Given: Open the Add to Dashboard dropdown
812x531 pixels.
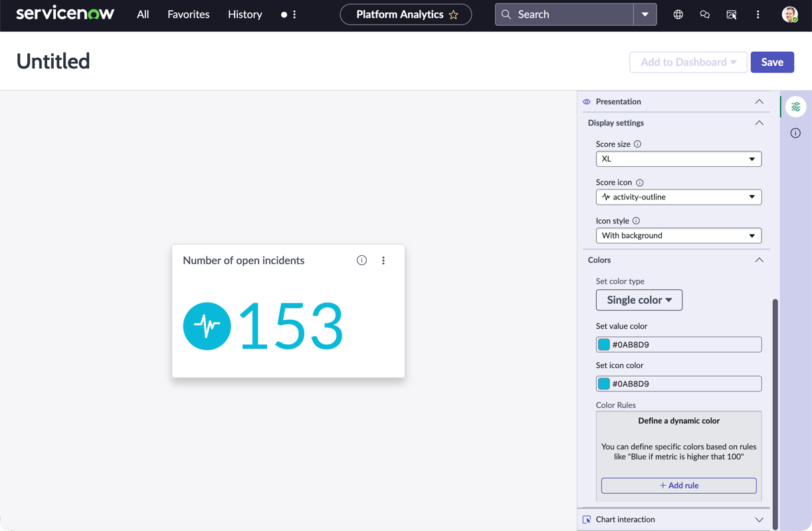Looking at the screenshot, I should point(688,62).
